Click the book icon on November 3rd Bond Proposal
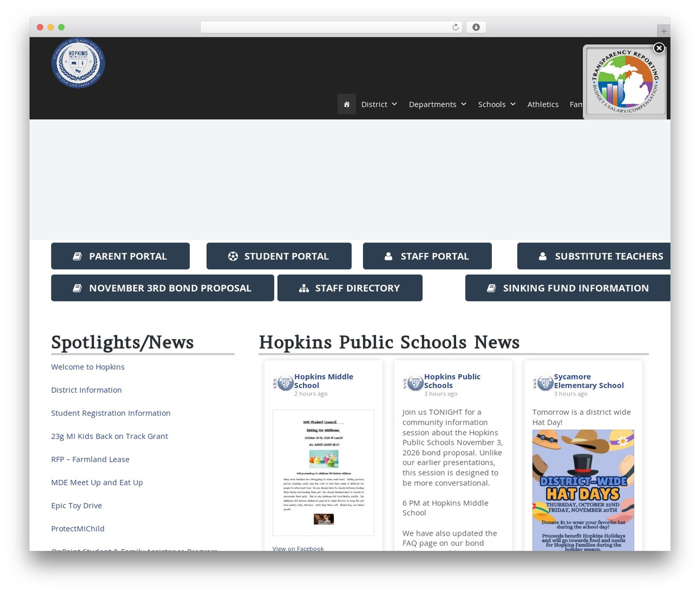700x593 pixels. (x=78, y=288)
